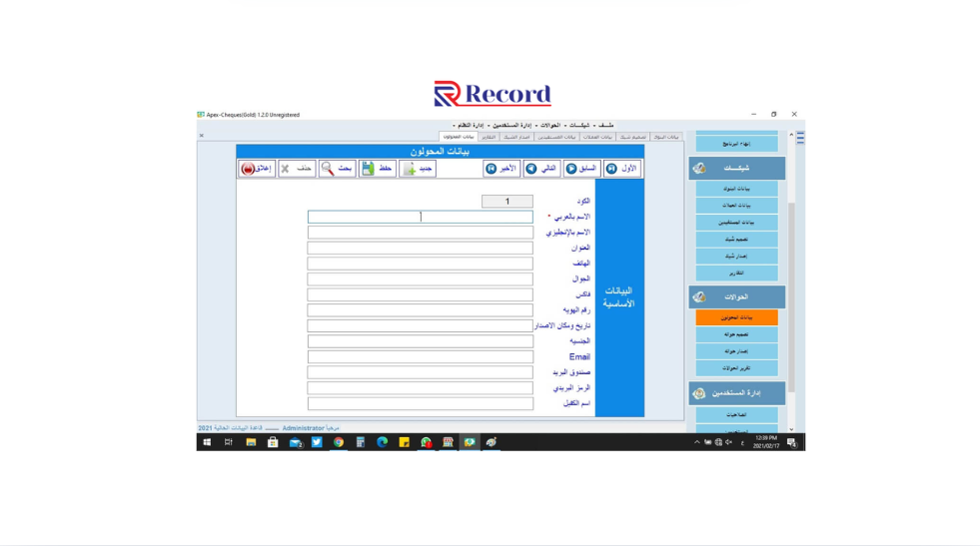Click the save (حفظ) toolbar button
The width and height of the screenshot is (980, 546).
(x=377, y=169)
